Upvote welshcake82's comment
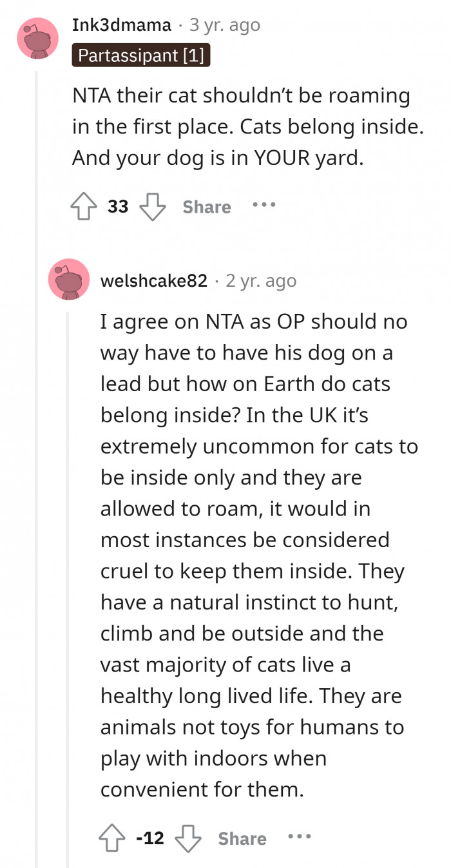The height and width of the screenshot is (868, 451). click(113, 838)
